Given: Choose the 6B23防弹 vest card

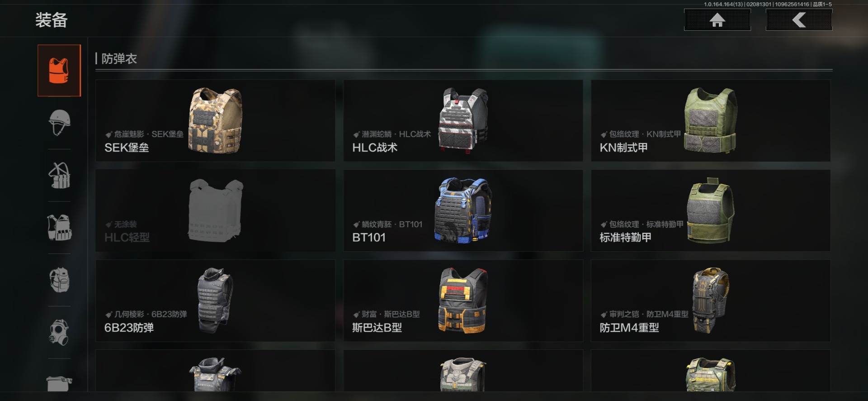Looking at the screenshot, I should tap(215, 301).
